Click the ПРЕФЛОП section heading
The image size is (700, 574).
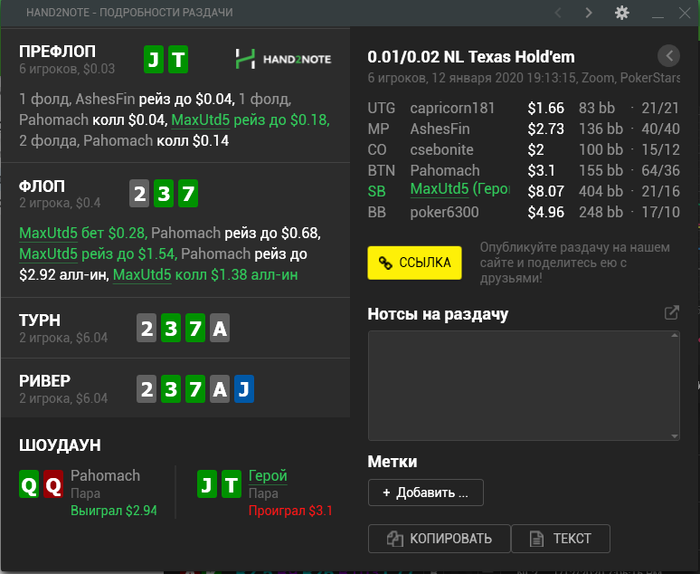[57, 51]
